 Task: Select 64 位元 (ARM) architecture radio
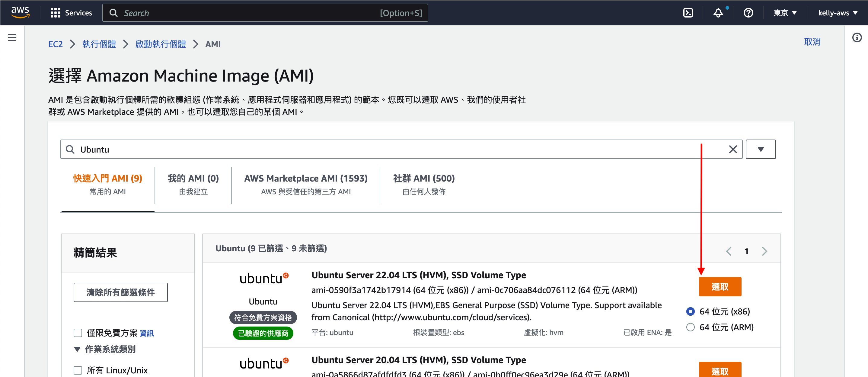[690, 327]
